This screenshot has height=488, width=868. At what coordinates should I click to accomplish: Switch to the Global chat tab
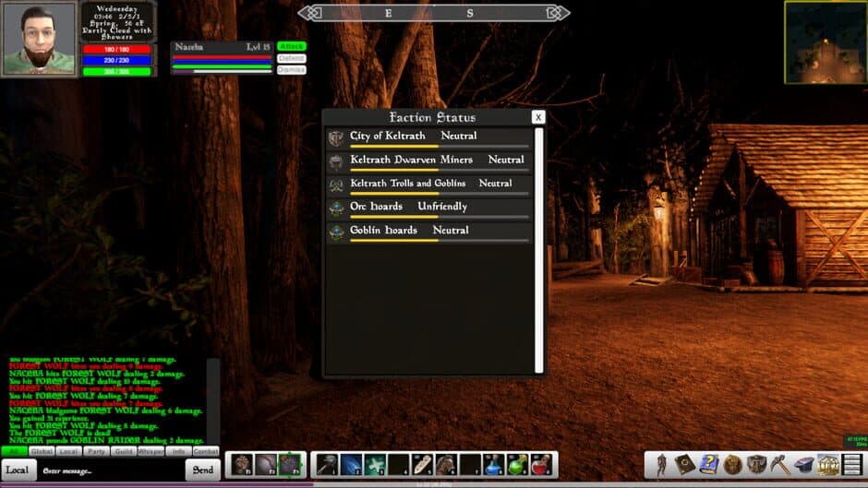[x=42, y=451]
